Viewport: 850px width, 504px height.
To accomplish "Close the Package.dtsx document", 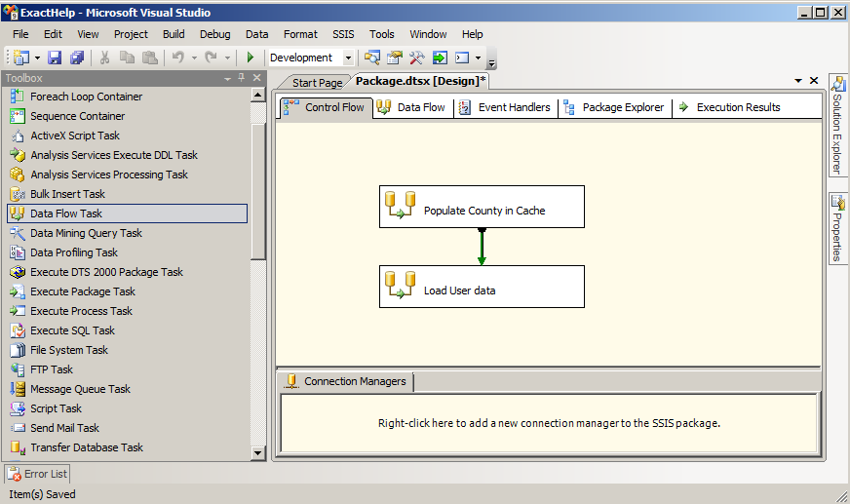I will tap(814, 80).
